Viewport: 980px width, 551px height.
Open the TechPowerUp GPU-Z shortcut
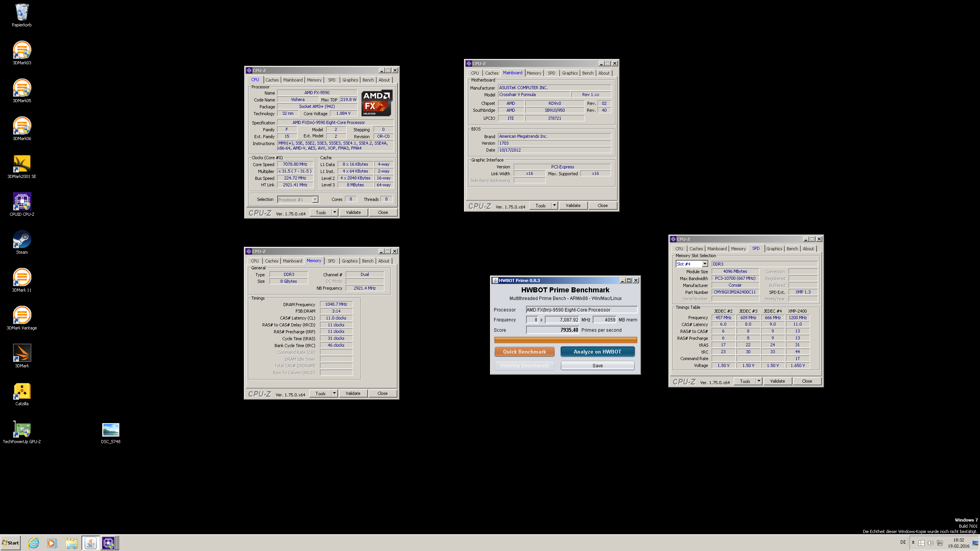click(x=22, y=432)
